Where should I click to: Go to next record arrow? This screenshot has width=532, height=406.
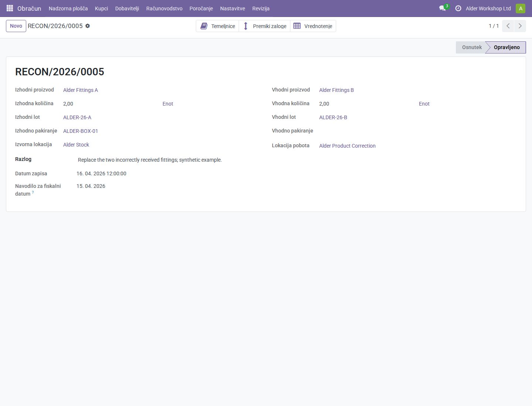[520, 26]
